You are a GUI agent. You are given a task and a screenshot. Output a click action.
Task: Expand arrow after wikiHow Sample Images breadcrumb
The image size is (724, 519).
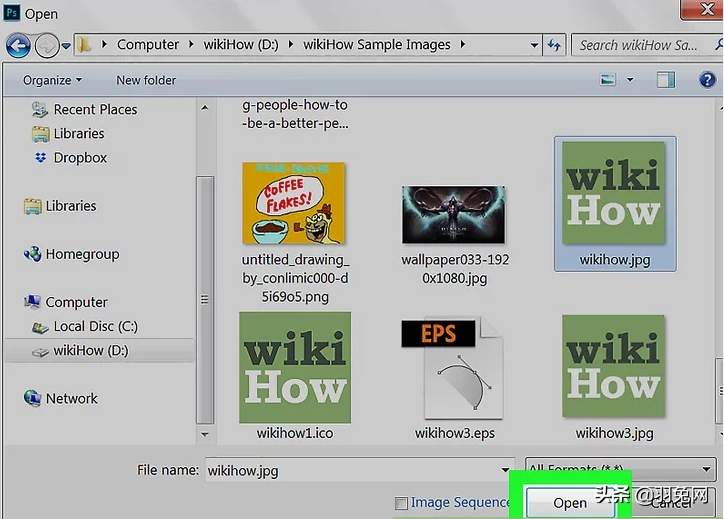point(463,45)
